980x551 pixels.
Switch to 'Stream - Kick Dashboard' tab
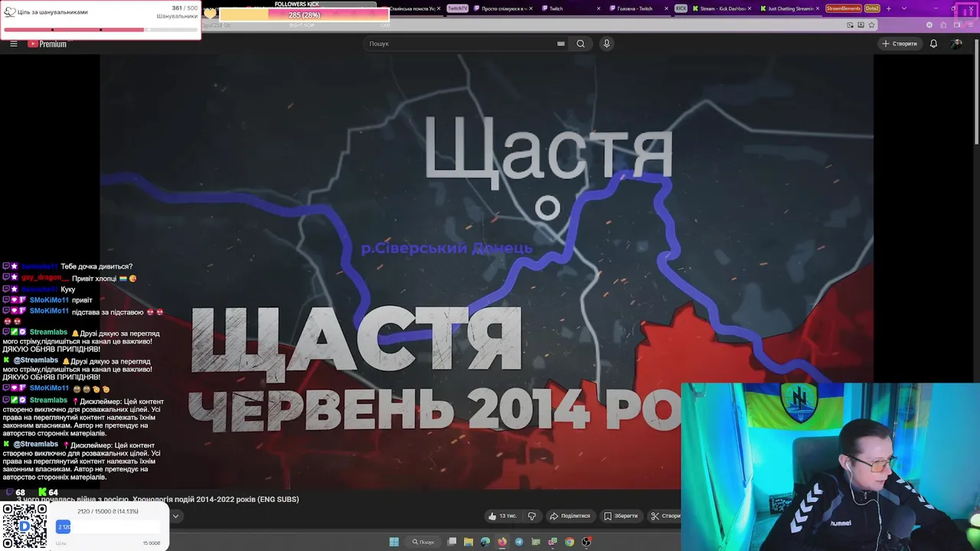point(721,8)
